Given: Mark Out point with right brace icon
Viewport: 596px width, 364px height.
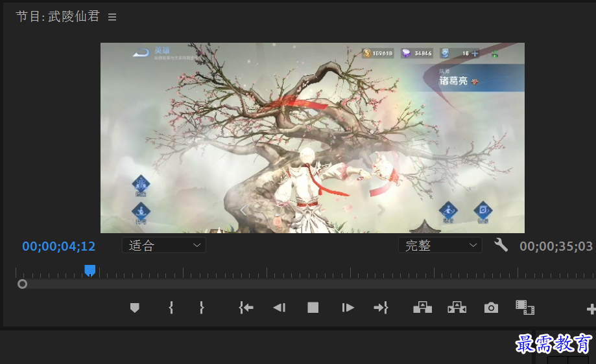Looking at the screenshot, I should [x=202, y=308].
